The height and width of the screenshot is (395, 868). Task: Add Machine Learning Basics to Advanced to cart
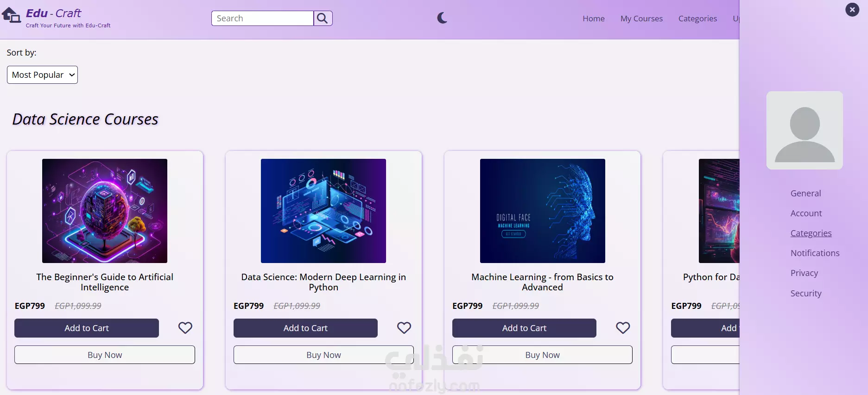(x=524, y=328)
